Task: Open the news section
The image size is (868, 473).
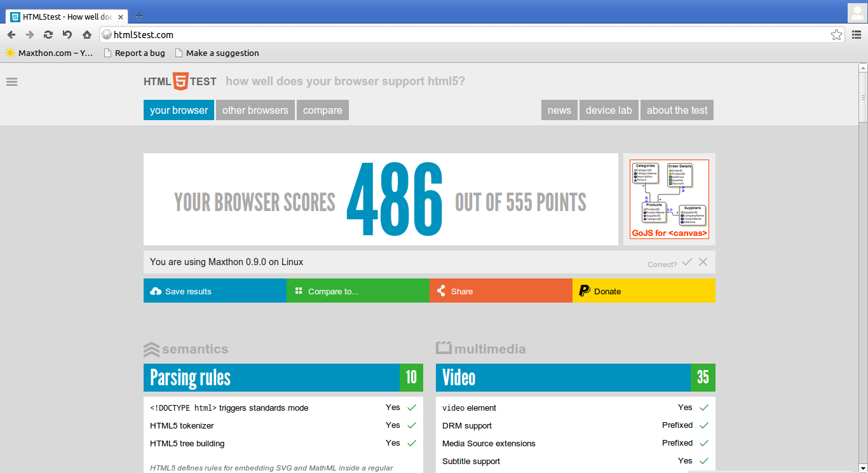Action: [x=559, y=109]
